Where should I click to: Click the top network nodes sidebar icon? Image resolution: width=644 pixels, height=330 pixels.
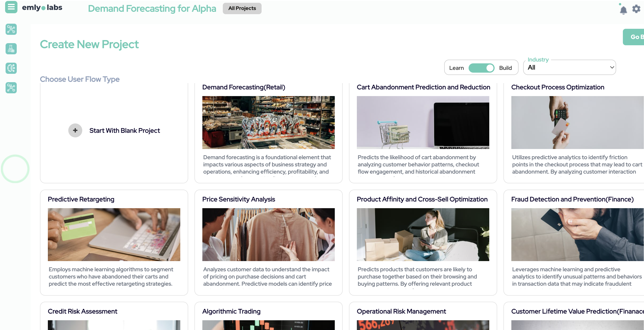pyautogui.click(x=11, y=29)
